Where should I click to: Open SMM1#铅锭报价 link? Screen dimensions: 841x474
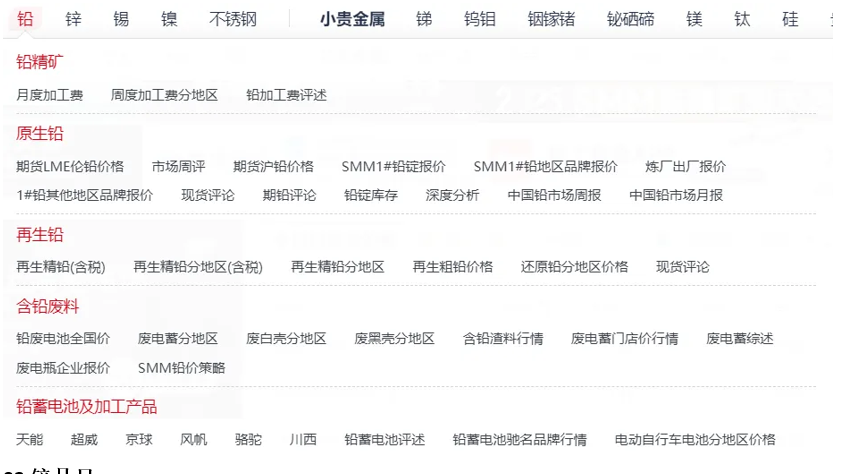tap(394, 167)
